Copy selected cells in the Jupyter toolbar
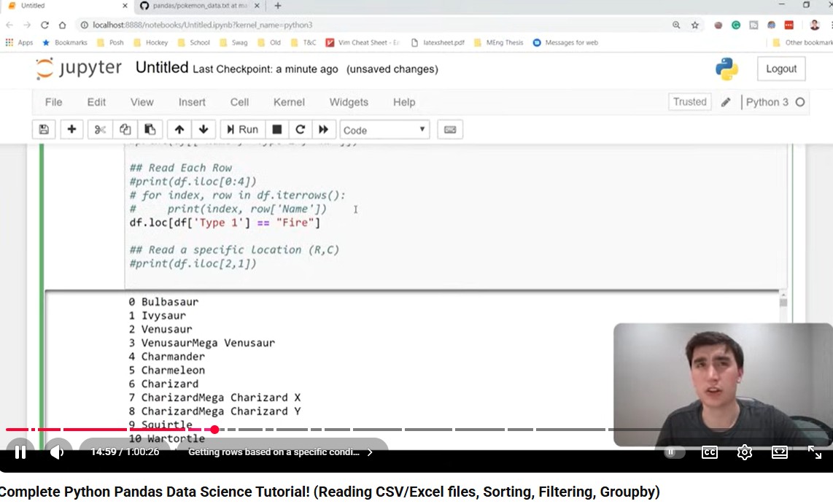 (x=125, y=130)
